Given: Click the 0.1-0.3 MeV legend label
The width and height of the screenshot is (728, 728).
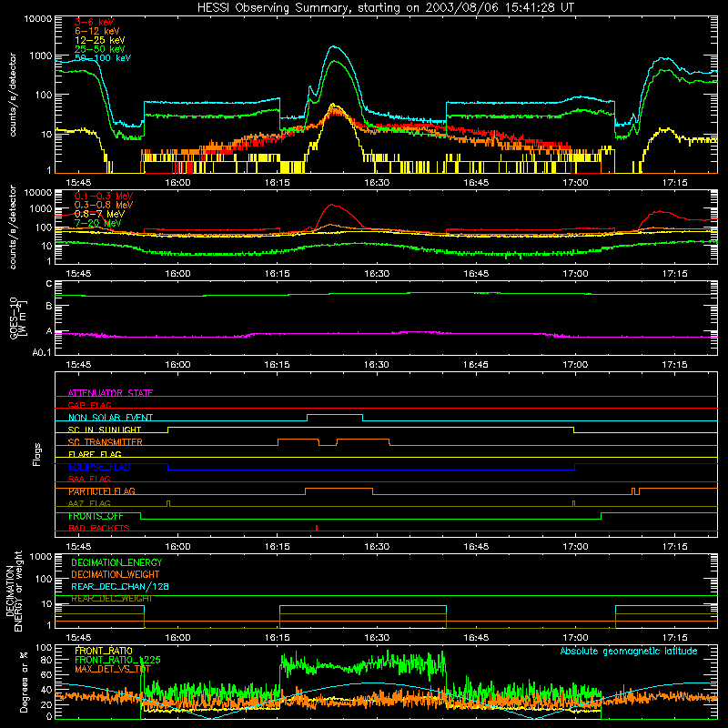Looking at the screenshot, I should (104, 196).
